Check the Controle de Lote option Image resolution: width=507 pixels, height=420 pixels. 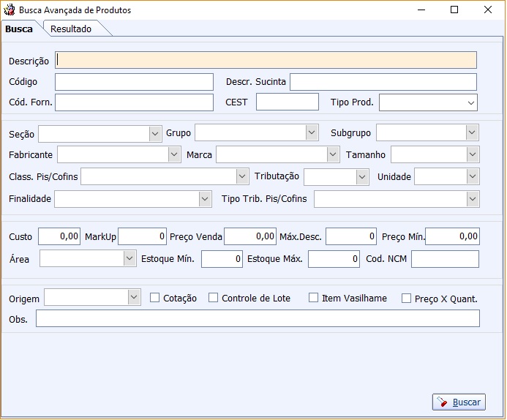click(213, 298)
